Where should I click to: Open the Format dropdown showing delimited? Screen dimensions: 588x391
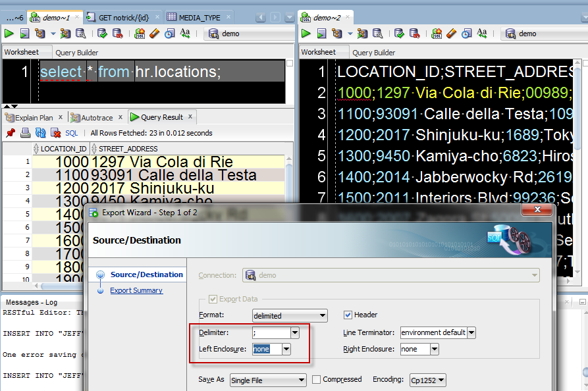pyautogui.click(x=290, y=316)
